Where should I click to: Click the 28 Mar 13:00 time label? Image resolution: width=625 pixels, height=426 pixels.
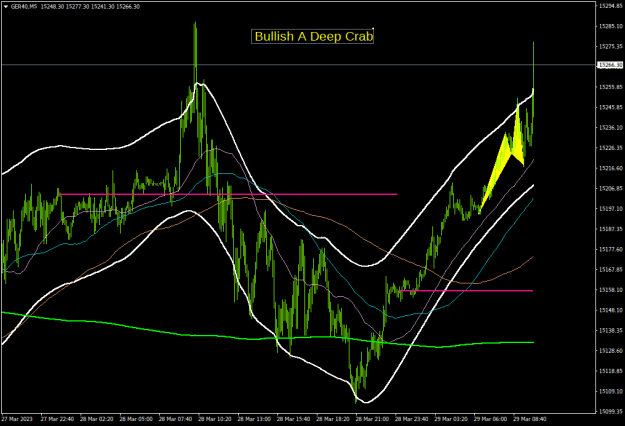point(254,419)
